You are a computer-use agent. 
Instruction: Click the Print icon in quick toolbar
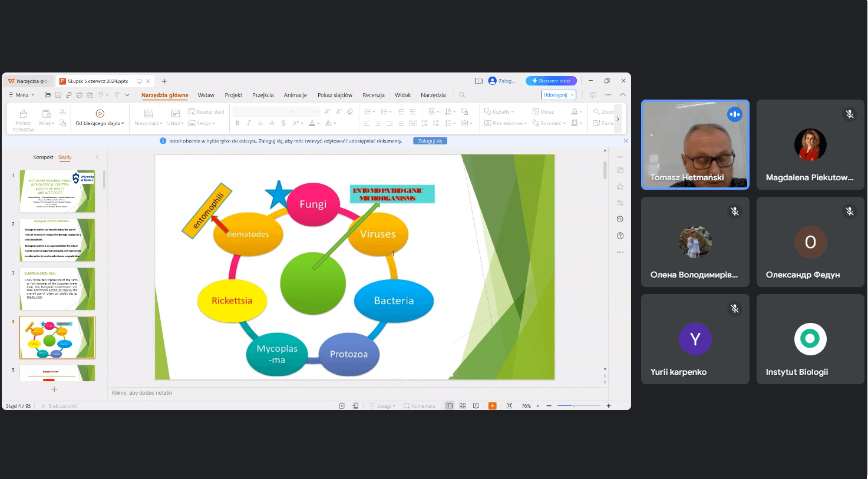[80, 95]
